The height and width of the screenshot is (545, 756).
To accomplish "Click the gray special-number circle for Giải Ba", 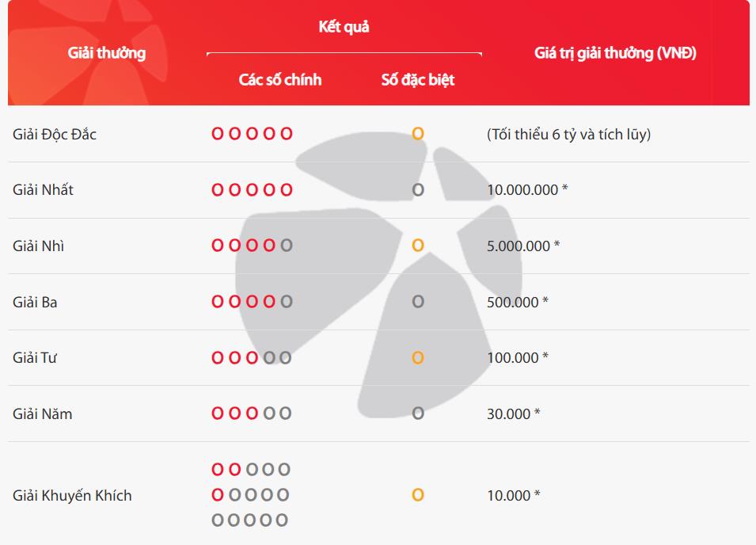I will (418, 302).
